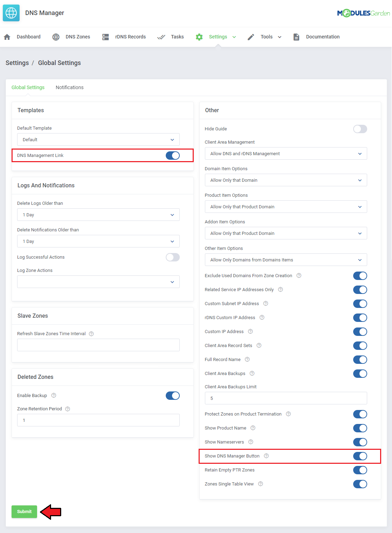Open the Tasks menu item
The image size is (392, 533).
[x=177, y=37]
